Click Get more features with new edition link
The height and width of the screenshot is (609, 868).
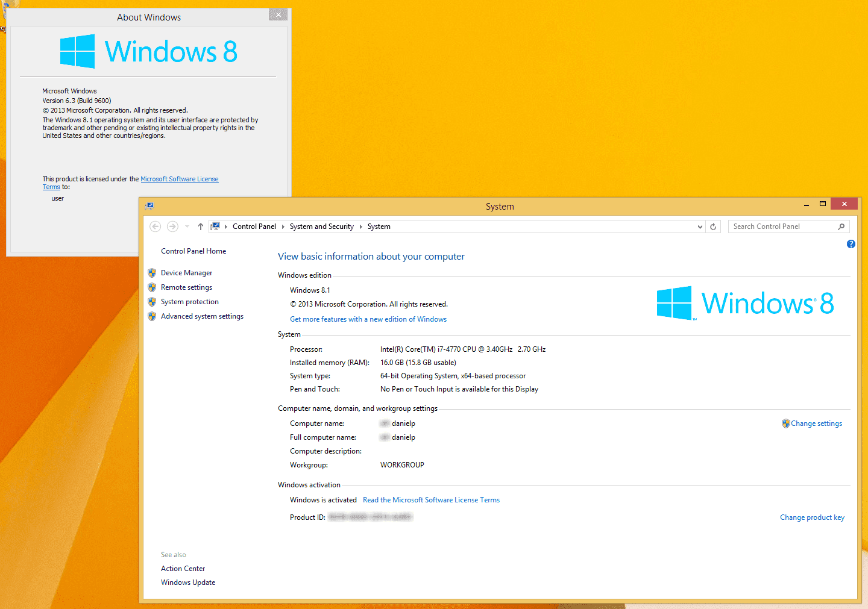click(x=368, y=319)
